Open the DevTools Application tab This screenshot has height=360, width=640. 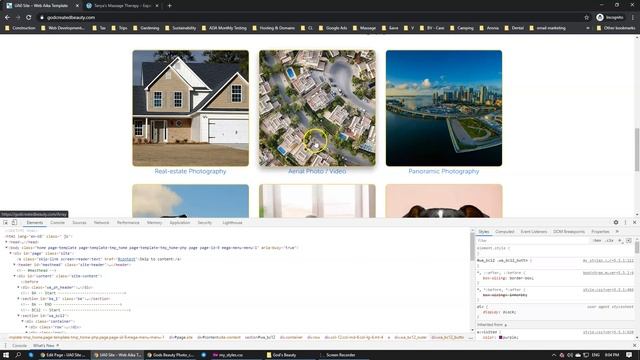click(x=180, y=222)
